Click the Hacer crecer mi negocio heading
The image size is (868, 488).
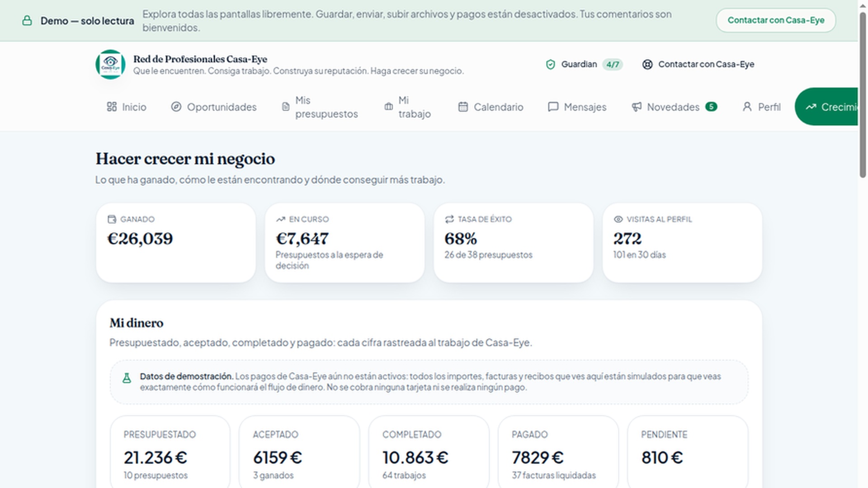(x=185, y=159)
